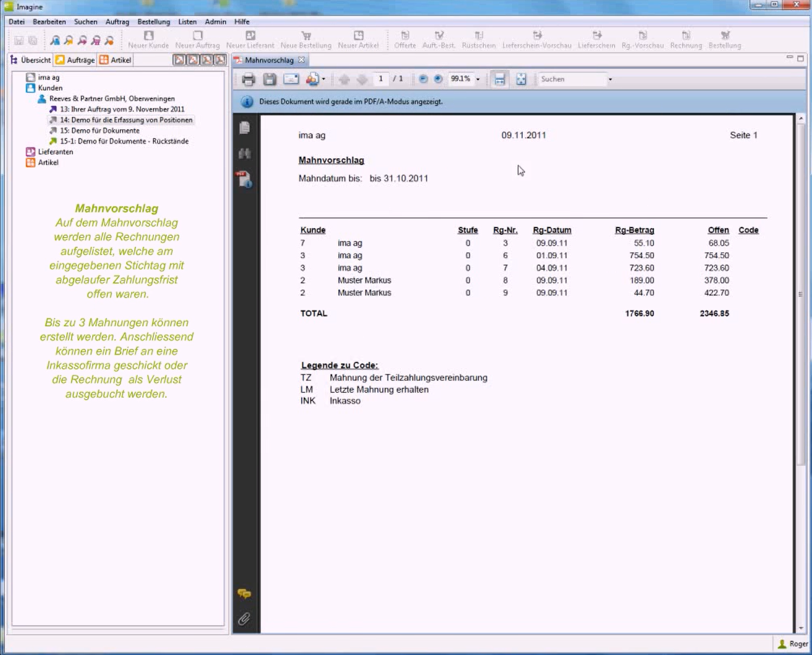Open the zoom percentage dropdown
Image resolution: width=812 pixels, height=655 pixels.
(x=478, y=79)
